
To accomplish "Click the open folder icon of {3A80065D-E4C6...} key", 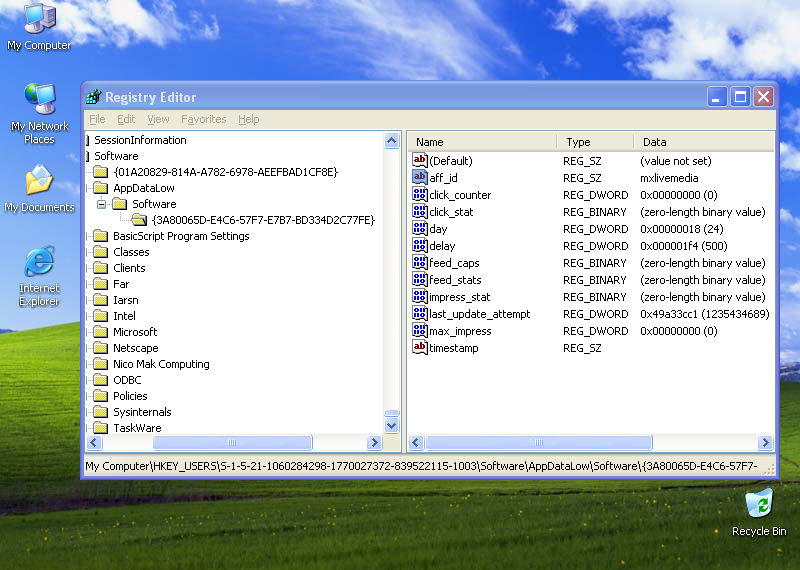I will click(139, 220).
